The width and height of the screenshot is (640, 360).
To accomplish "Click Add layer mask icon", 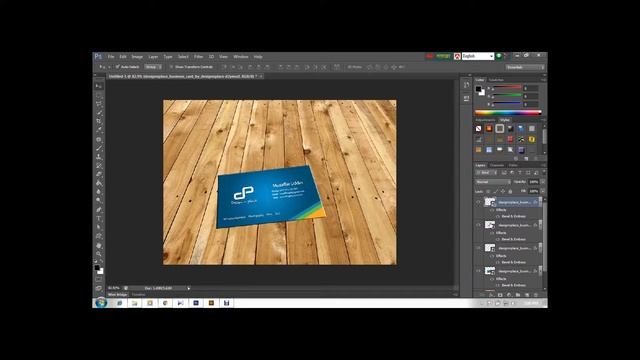I will click(x=500, y=295).
